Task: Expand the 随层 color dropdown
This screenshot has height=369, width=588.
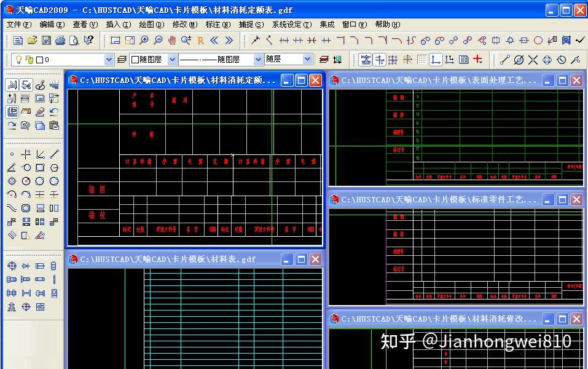Action: 307,58
